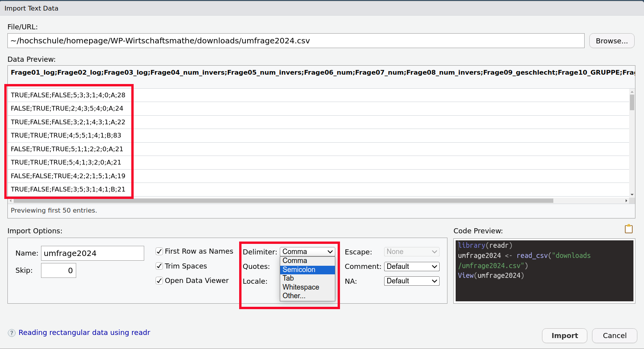Open the Comment dropdown
The width and height of the screenshot is (644, 349).
coord(411,267)
